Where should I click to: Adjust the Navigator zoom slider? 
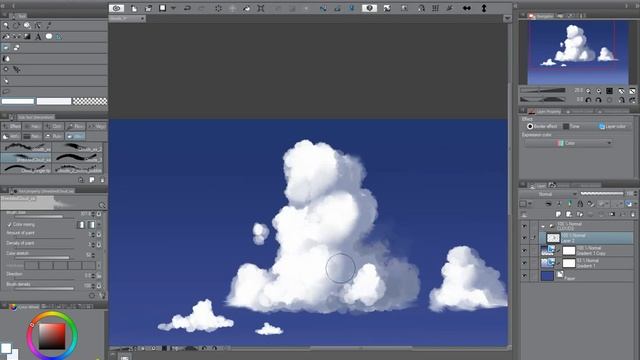pyautogui.click(x=542, y=91)
